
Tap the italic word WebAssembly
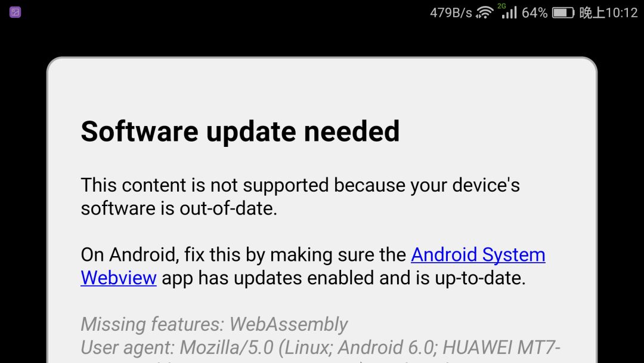(289, 324)
